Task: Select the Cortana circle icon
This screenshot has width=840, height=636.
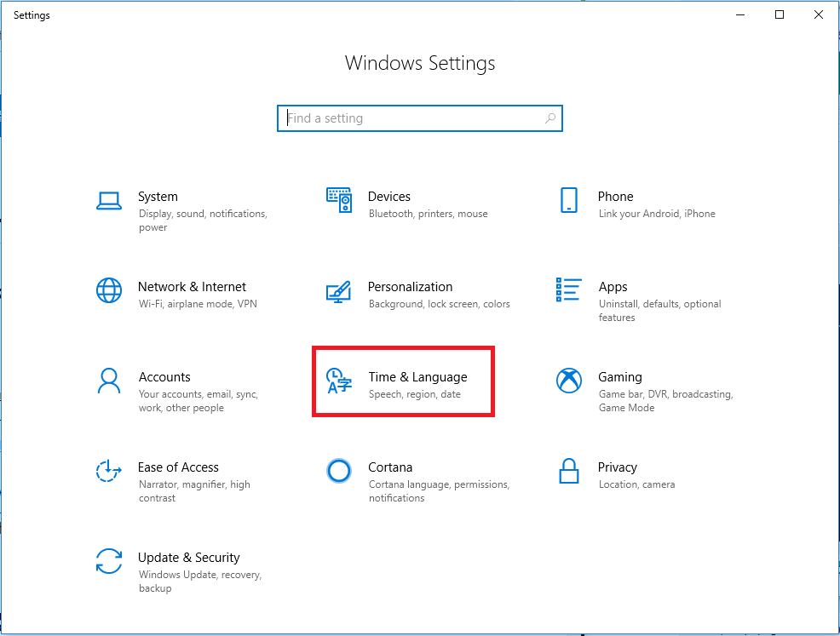Action: [x=339, y=471]
